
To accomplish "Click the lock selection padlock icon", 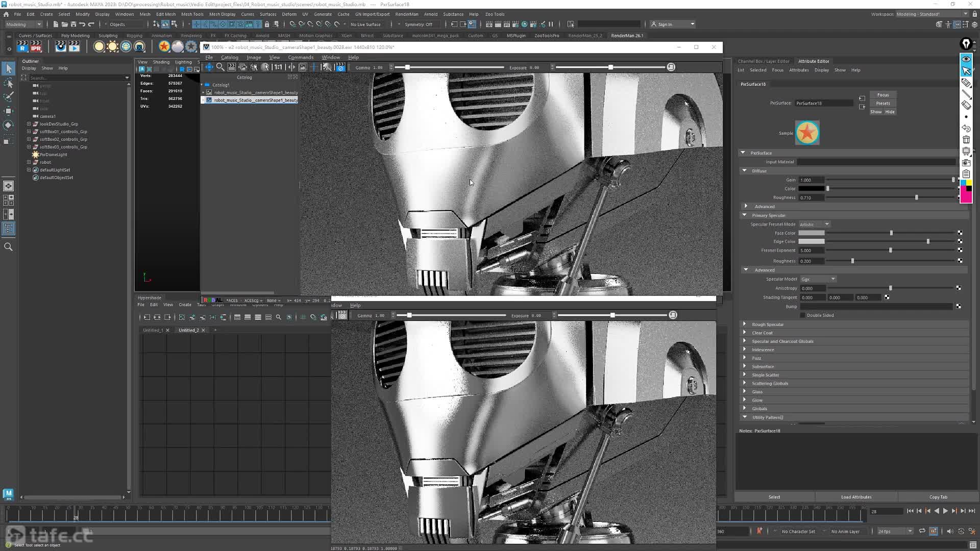I will coord(267,24).
